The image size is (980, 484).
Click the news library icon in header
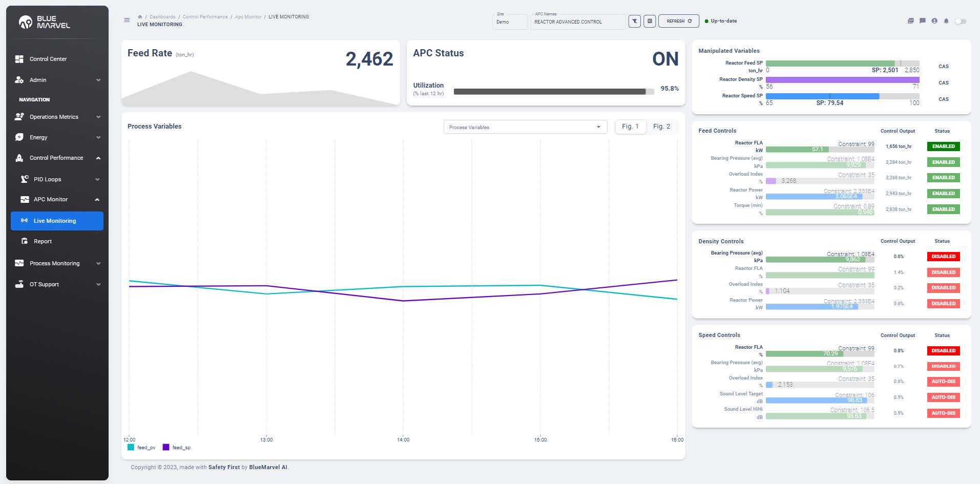click(910, 21)
